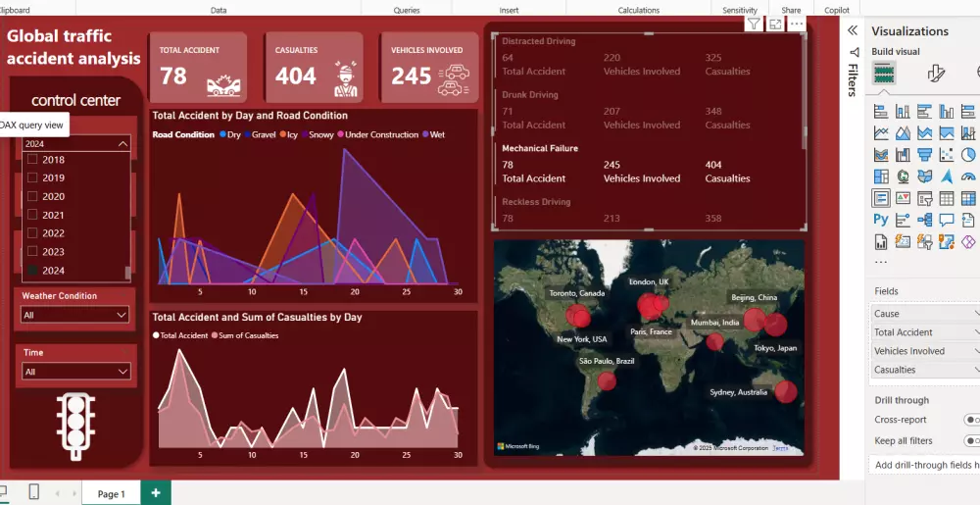Check the 2021 year box

(32, 215)
